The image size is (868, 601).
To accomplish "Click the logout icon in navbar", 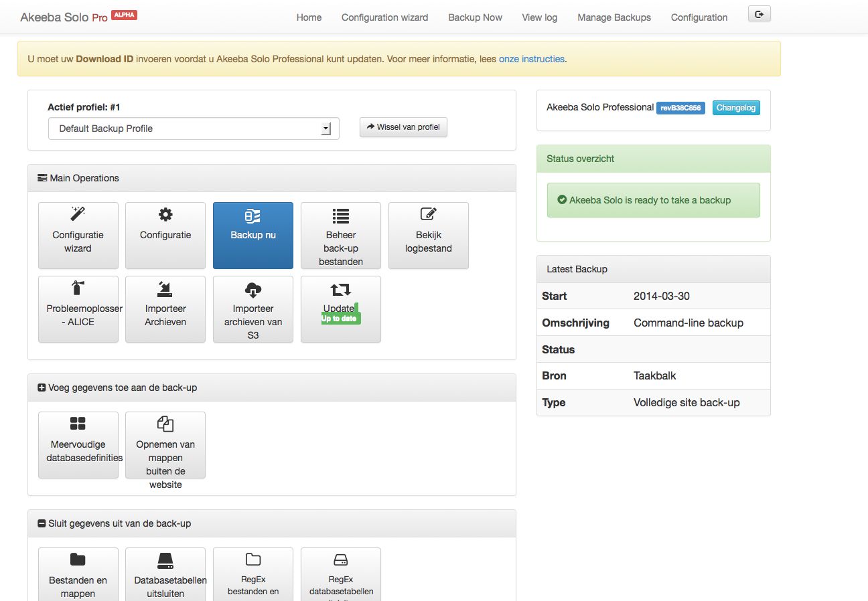I will click(x=759, y=14).
